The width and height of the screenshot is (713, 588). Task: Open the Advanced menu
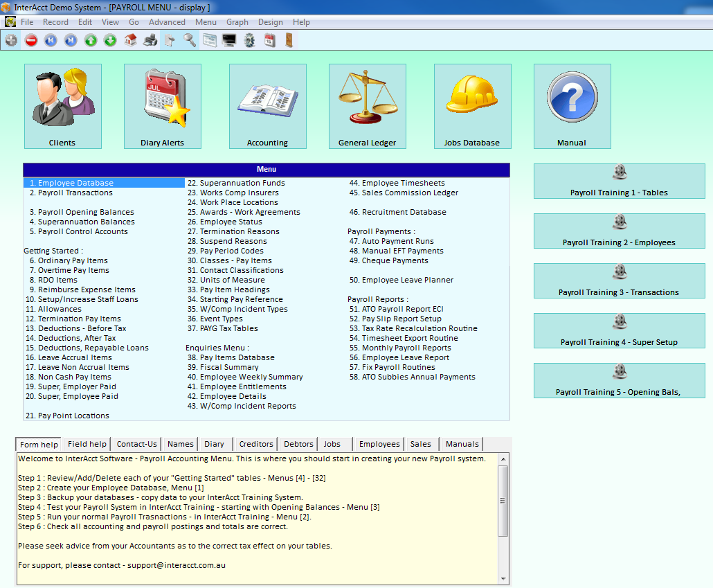pos(167,22)
